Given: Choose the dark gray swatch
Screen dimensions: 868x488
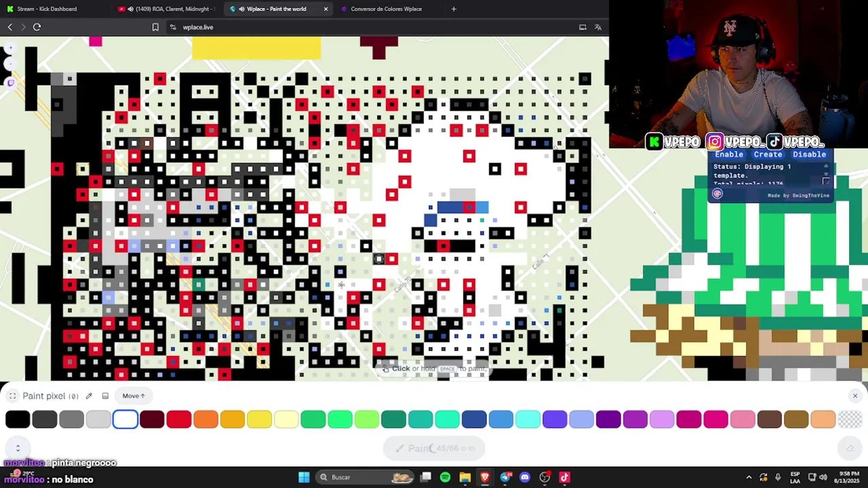Looking at the screenshot, I should tap(45, 420).
